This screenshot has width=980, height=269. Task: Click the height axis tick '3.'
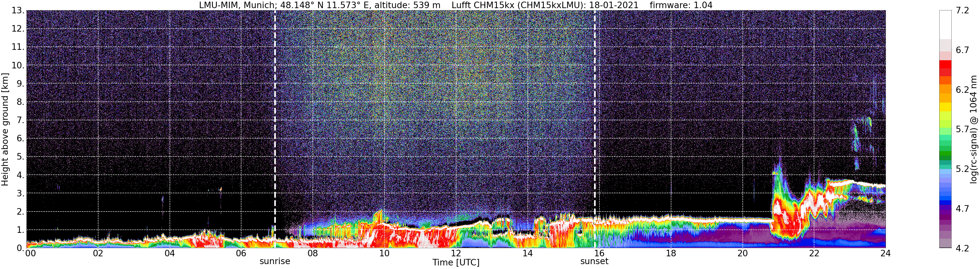tap(20, 193)
